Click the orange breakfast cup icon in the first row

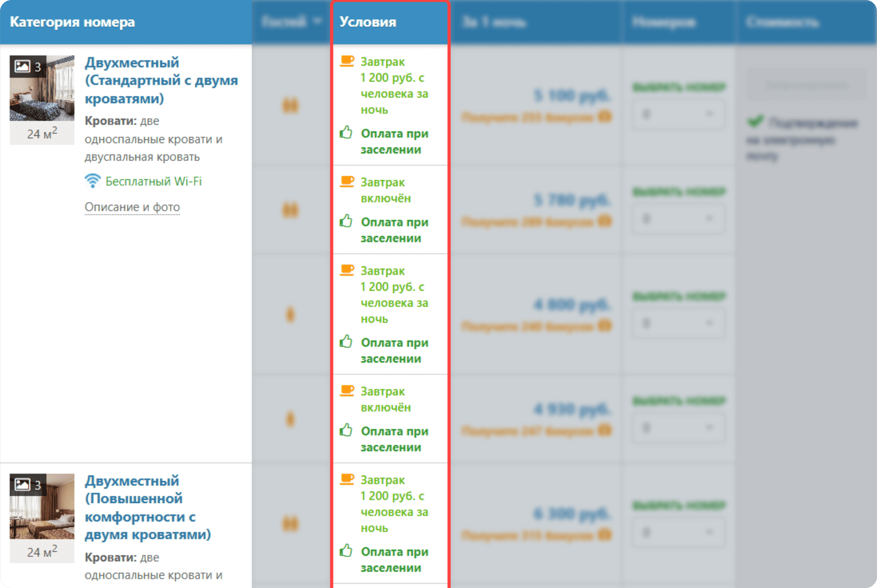pyautogui.click(x=347, y=61)
